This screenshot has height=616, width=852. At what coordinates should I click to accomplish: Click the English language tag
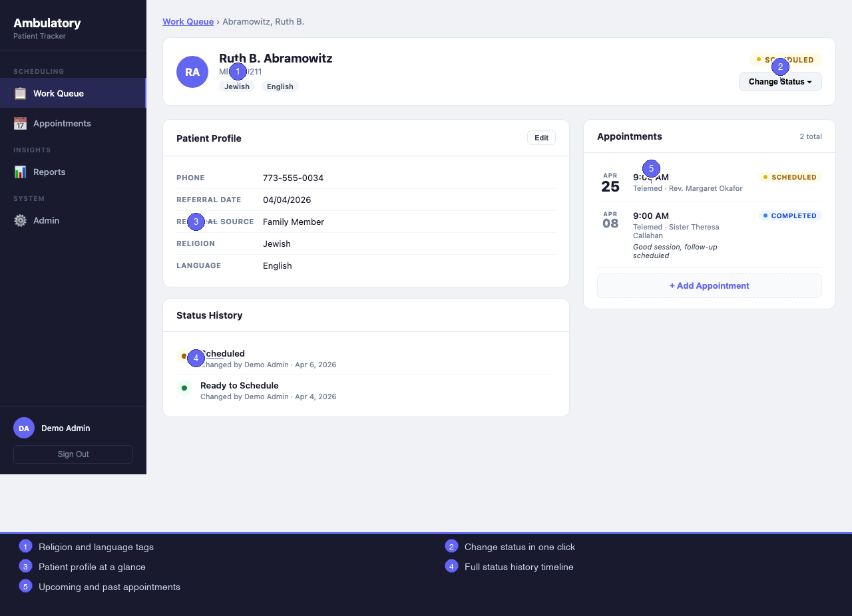point(280,86)
